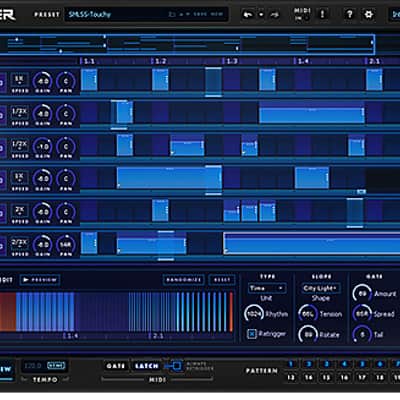Select pattern 2
The width and height of the screenshot is (400, 400).
[x=309, y=364]
